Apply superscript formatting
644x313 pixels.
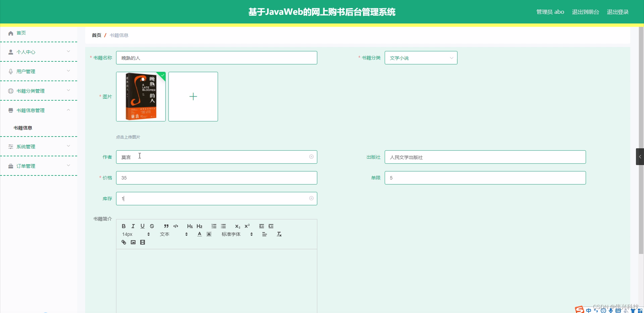[247, 226]
